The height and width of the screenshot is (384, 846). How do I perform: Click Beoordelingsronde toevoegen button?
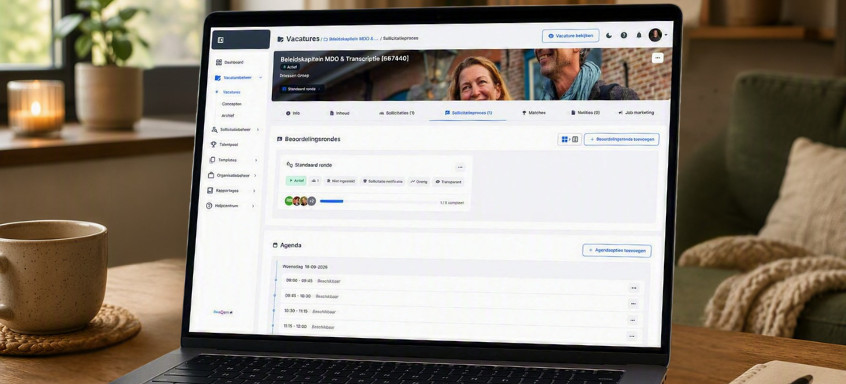[x=622, y=140]
